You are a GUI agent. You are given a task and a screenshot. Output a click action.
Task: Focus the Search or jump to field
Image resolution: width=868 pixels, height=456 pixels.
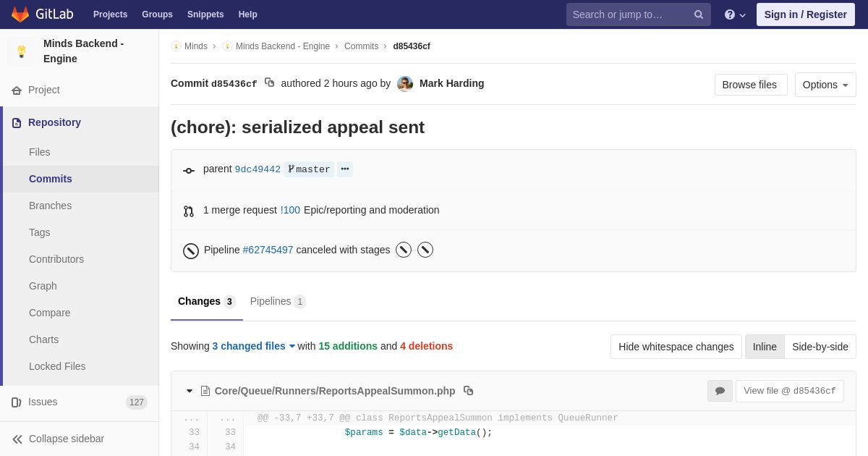(x=628, y=14)
